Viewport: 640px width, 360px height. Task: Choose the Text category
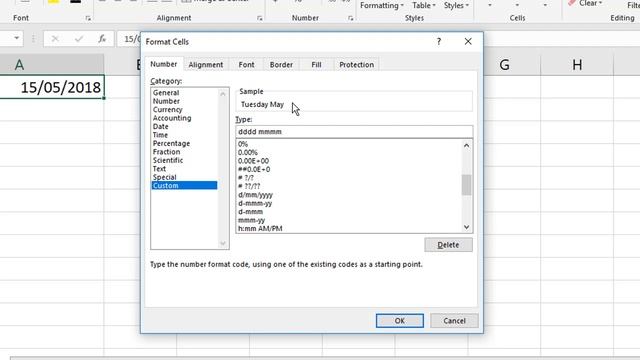click(159, 169)
